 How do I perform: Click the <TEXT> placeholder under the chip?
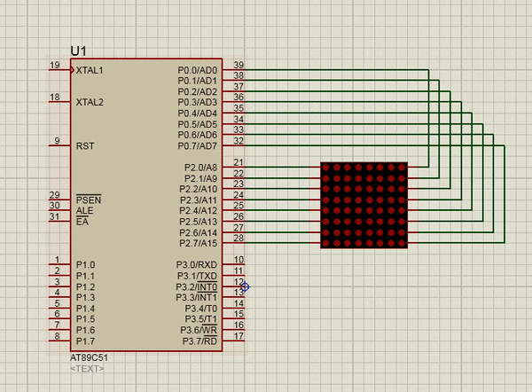click(87, 369)
